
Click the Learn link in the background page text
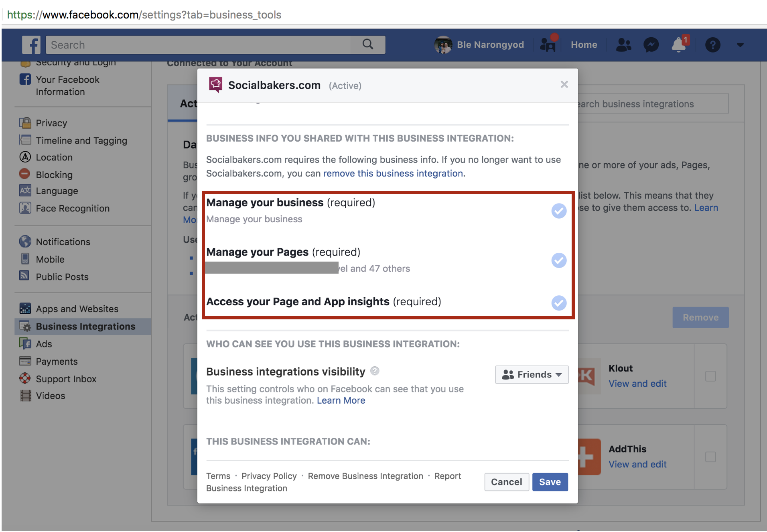point(706,208)
